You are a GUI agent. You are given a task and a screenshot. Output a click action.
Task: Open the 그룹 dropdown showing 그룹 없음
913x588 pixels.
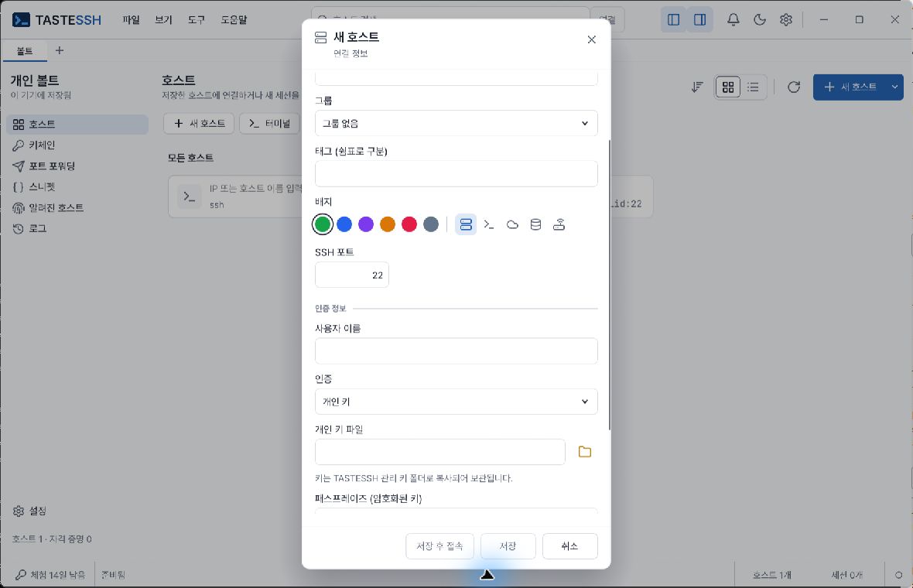click(456, 123)
